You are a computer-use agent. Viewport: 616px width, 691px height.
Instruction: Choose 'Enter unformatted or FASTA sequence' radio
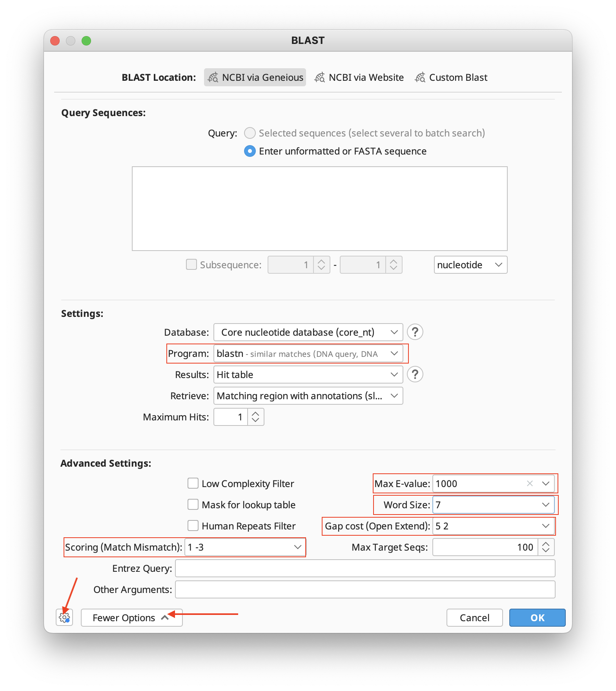point(250,151)
